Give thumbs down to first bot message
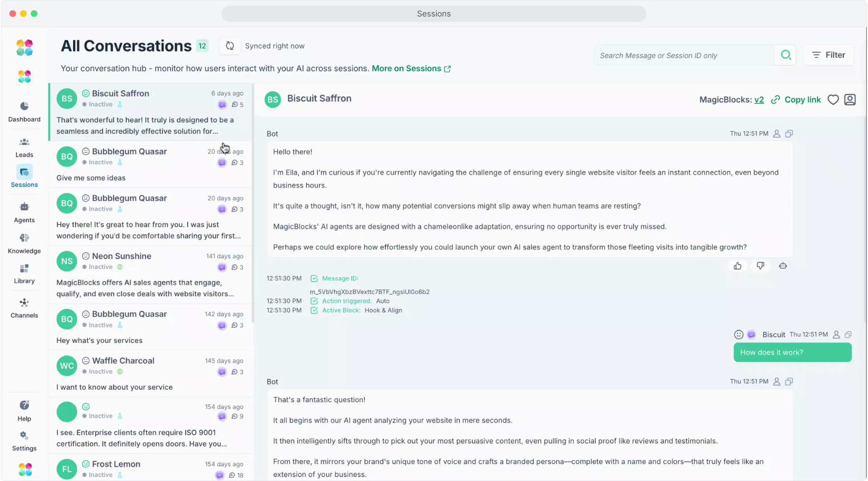This screenshot has width=868, height=481. (x=760, y=266)
